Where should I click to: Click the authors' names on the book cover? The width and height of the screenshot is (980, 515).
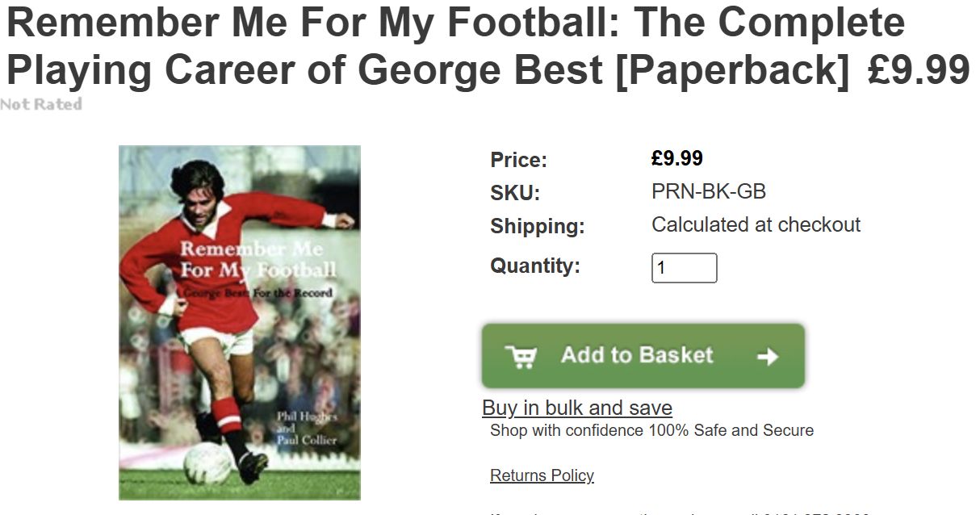pos(306,428)
